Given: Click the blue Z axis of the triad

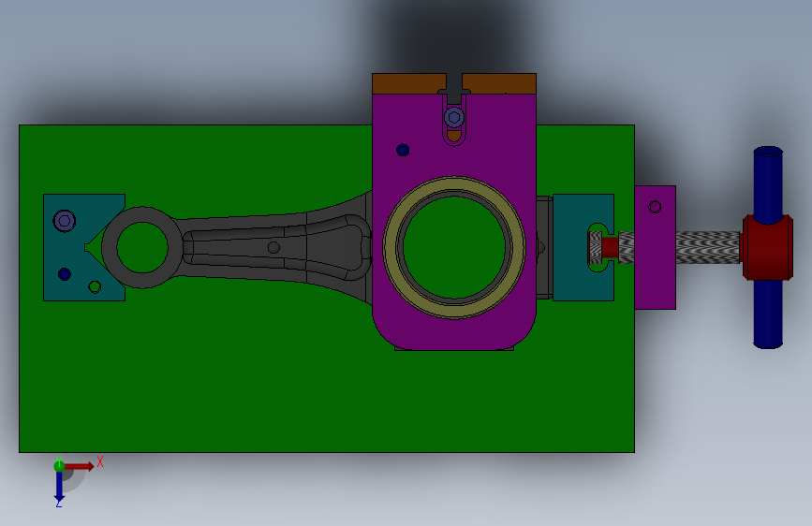Looking at the screenshot, I should point(59,486).
